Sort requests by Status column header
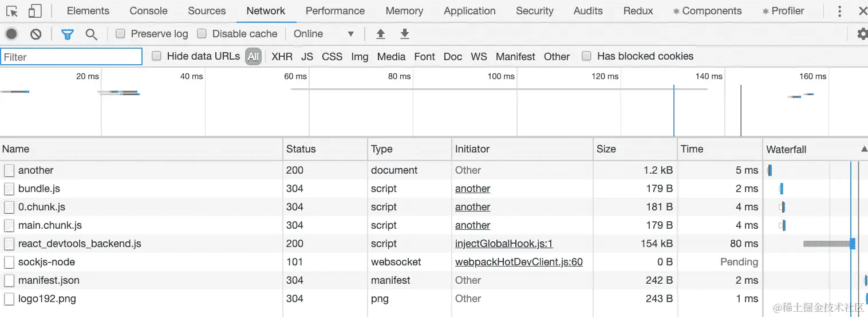The image size is (868, 317). 325,149
